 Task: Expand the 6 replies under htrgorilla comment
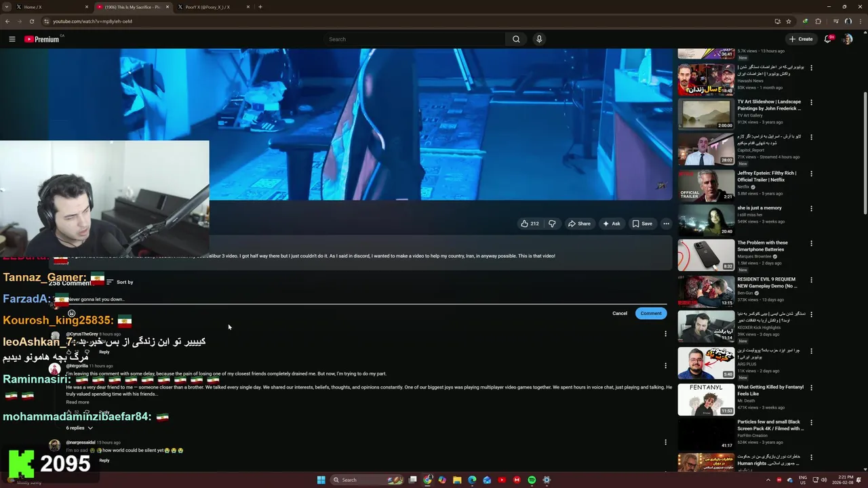coord(79,428)
